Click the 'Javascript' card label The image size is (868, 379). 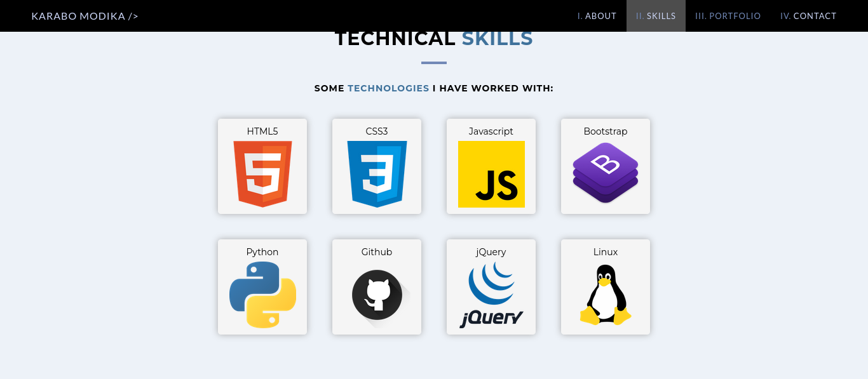(491, 131)
